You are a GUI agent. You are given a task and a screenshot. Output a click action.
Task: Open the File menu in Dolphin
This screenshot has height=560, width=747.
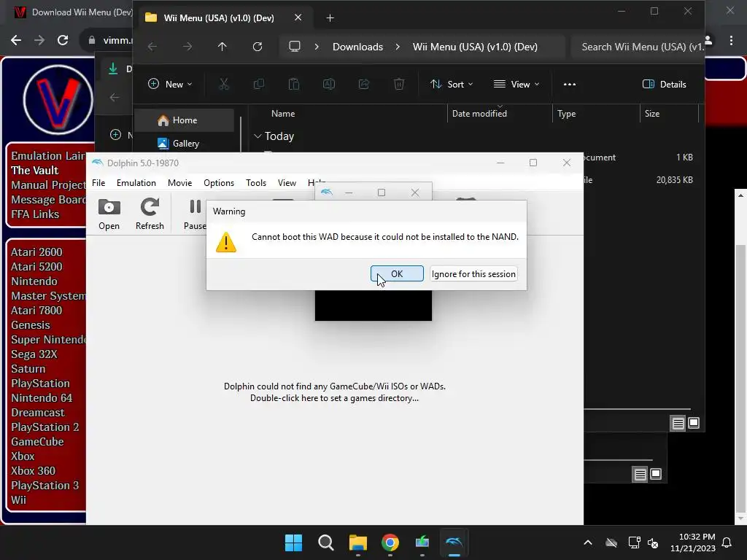98,183
